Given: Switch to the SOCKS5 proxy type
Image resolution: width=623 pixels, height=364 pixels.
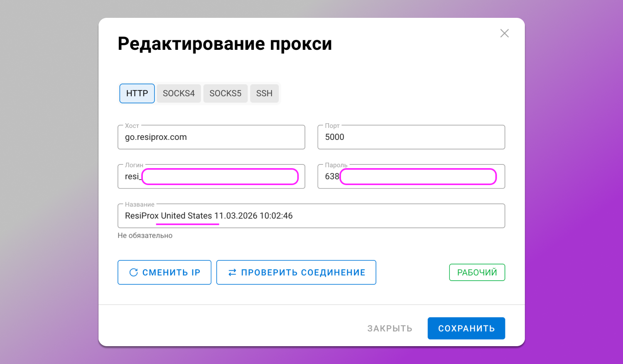Looking at the screenshot, I should (x=226, y=93).
